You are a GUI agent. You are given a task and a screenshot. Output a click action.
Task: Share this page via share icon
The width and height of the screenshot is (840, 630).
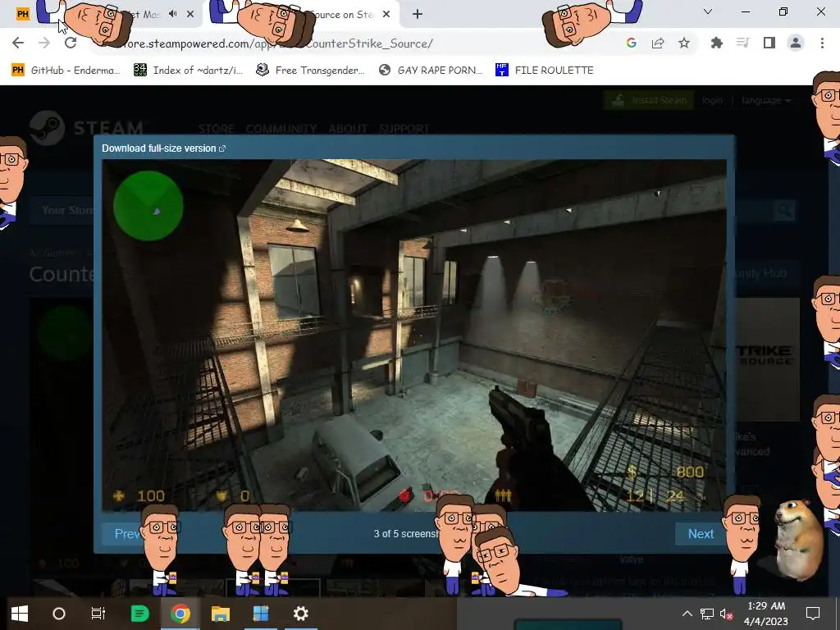click(x=658, y=43)
